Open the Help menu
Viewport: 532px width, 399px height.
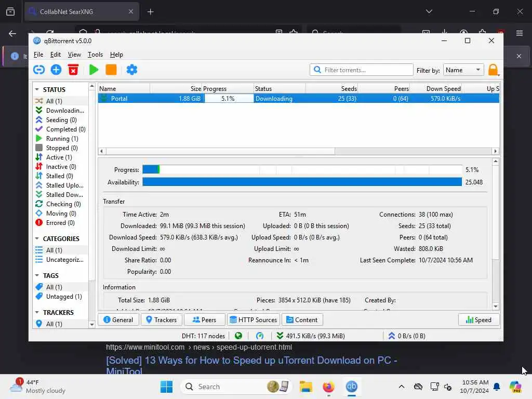click(x=116, y=55)
